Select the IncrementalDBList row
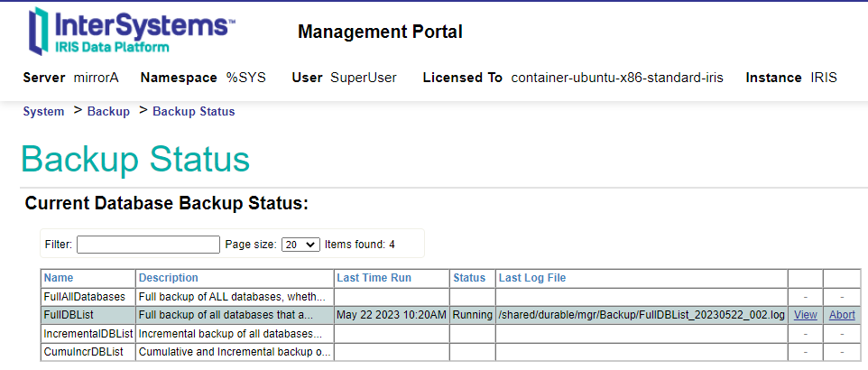 tap(88, 333)
